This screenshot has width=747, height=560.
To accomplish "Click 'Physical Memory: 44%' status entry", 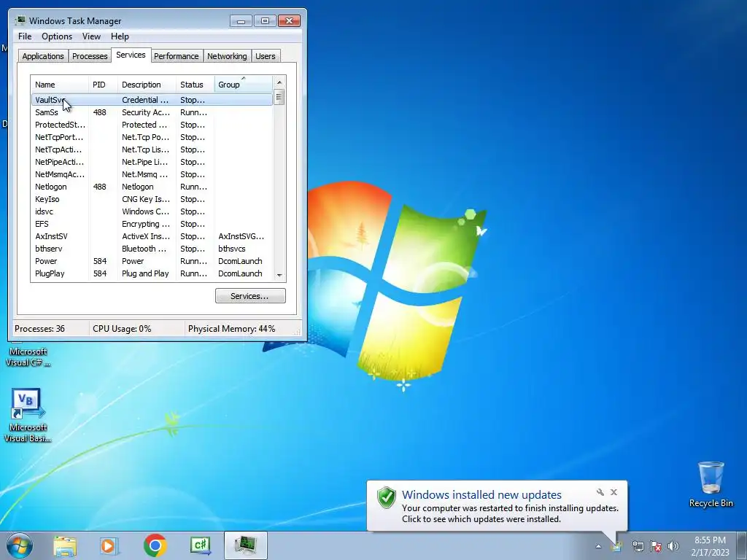I will point(231,329).
